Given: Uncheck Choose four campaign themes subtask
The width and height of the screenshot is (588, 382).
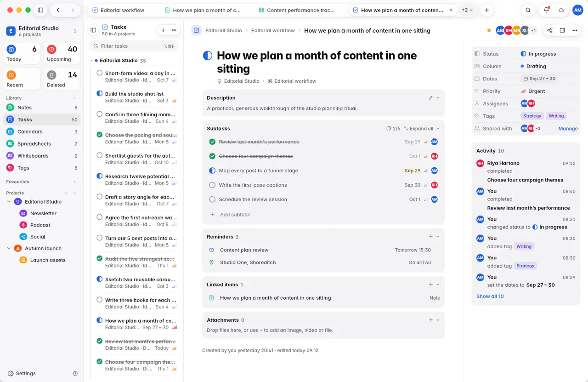Looking at the screenshot, I should [212, 156].
